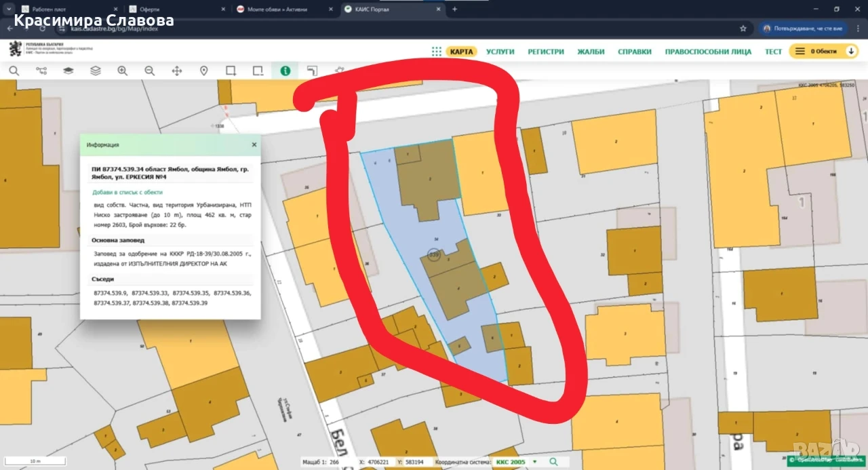Screen dimensions: 868x470
Task: Open the graduation-cap tutorial icon
Action: 68,71
